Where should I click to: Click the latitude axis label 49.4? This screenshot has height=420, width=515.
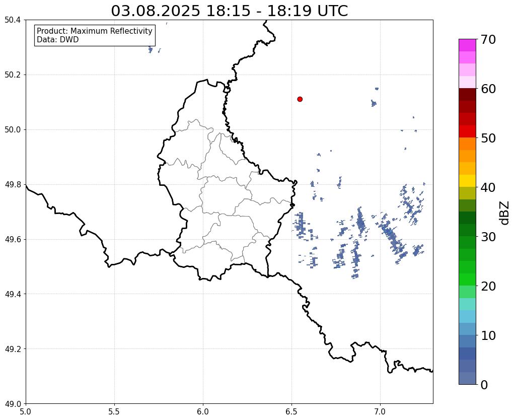[x=13, y=294]
